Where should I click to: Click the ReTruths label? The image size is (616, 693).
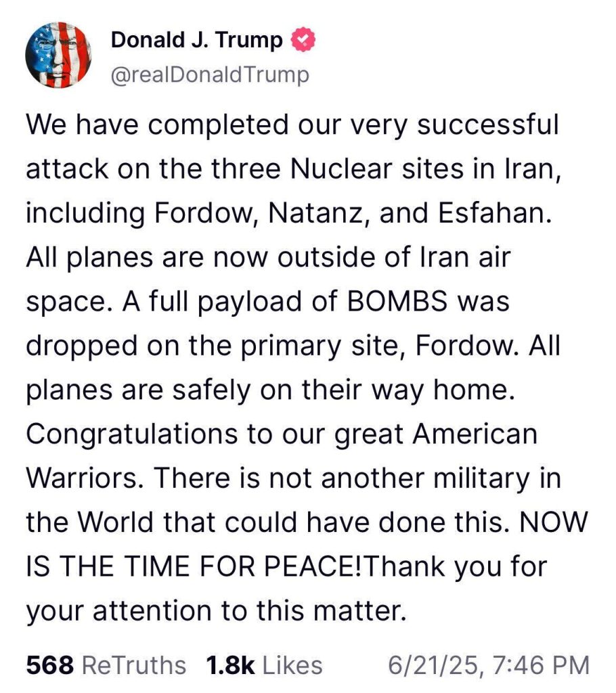(133, 665)
